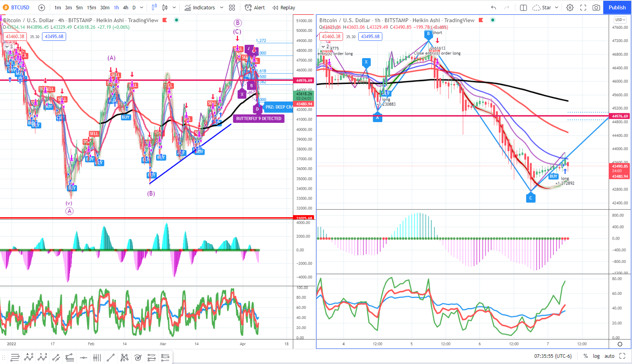
Task: Click the maximize chart icon at bottom right
Action: pyautogui.click(x=622, y=356)
